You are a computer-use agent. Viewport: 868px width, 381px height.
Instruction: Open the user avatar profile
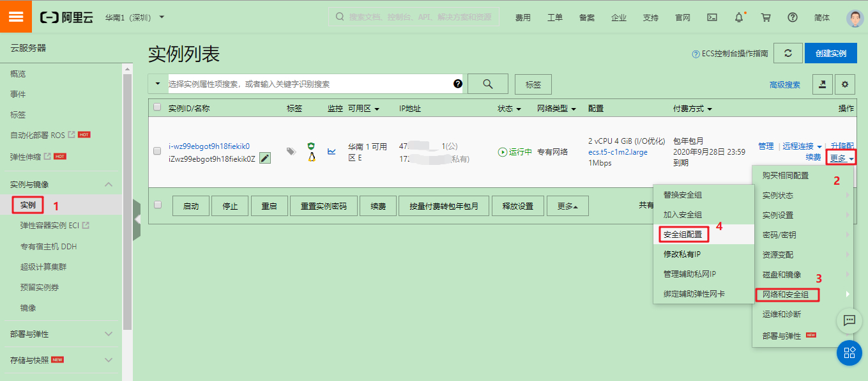point(854,17)
